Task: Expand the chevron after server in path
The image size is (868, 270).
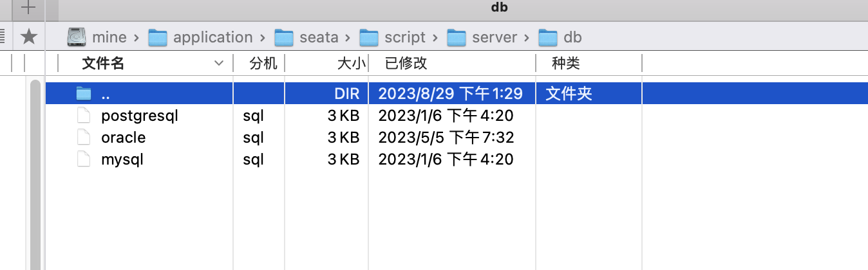Action: tap(528, 37)
